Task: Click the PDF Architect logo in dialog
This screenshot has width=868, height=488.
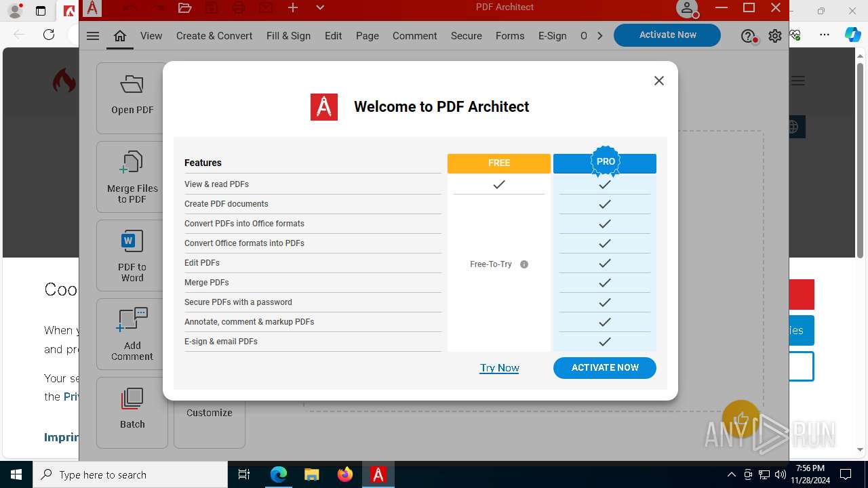Action: (324, 107)
